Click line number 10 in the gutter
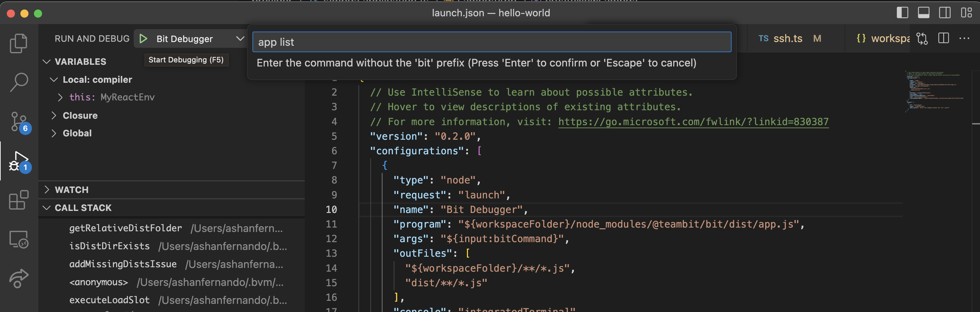 [331, 209]
